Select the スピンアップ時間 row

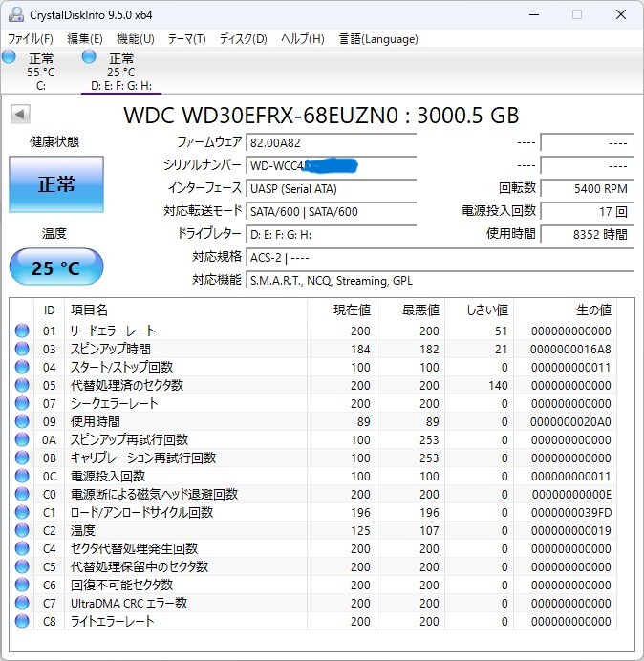313,349
